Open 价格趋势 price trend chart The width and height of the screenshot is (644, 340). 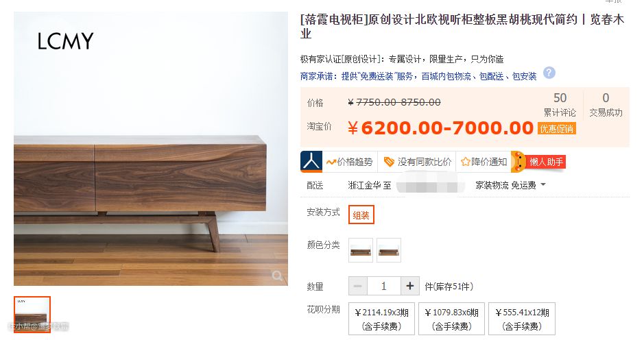pyautogui.click(x=349, y=162)
